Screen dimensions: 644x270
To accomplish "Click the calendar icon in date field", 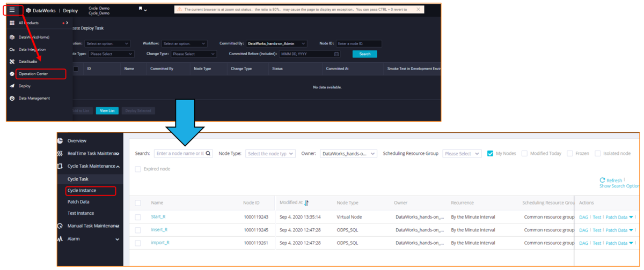I will (x=336, y=54).
